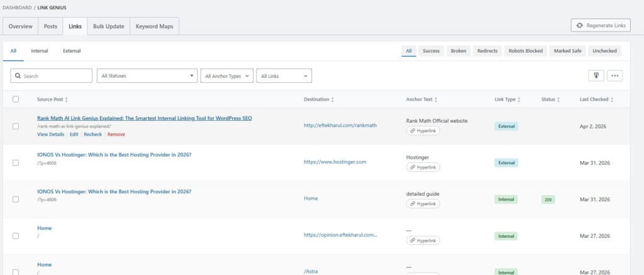Click Hyperlink badge in opinion.eftekharul.com row
644x275 pixels.
423,240
